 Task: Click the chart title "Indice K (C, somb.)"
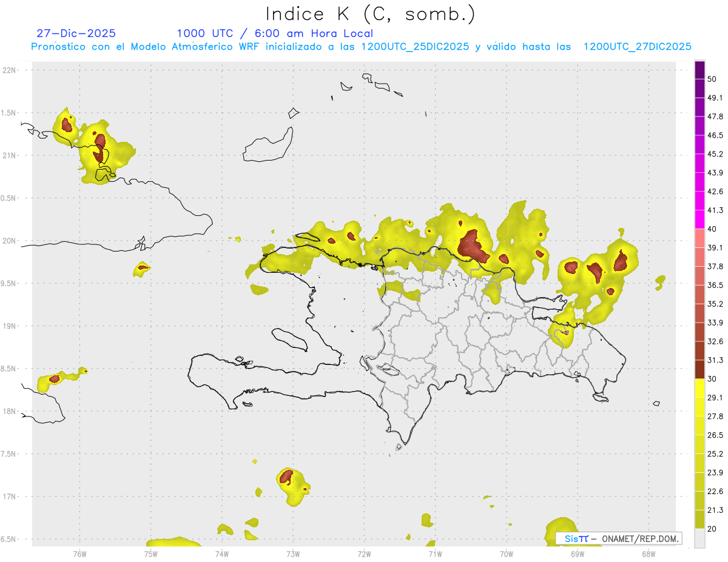371,15
